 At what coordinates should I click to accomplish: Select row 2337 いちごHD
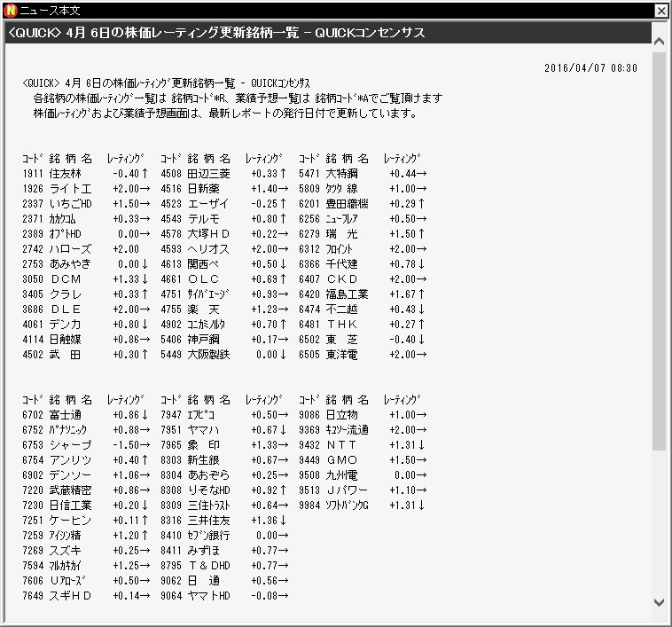point(86,204)
